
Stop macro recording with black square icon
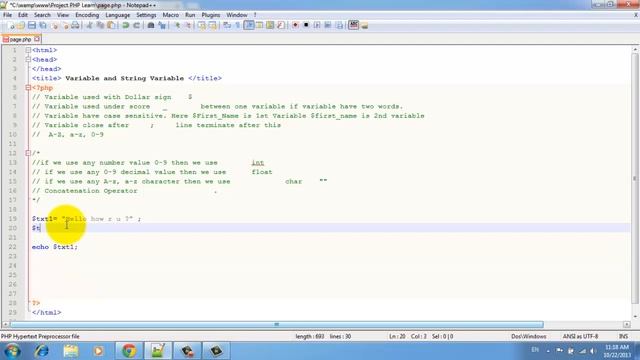[306, 25]
